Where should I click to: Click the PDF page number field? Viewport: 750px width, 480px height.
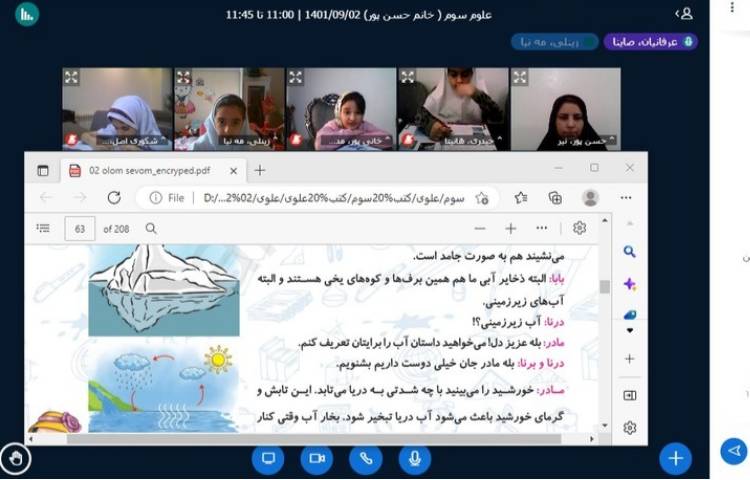[x=80, y=229]
